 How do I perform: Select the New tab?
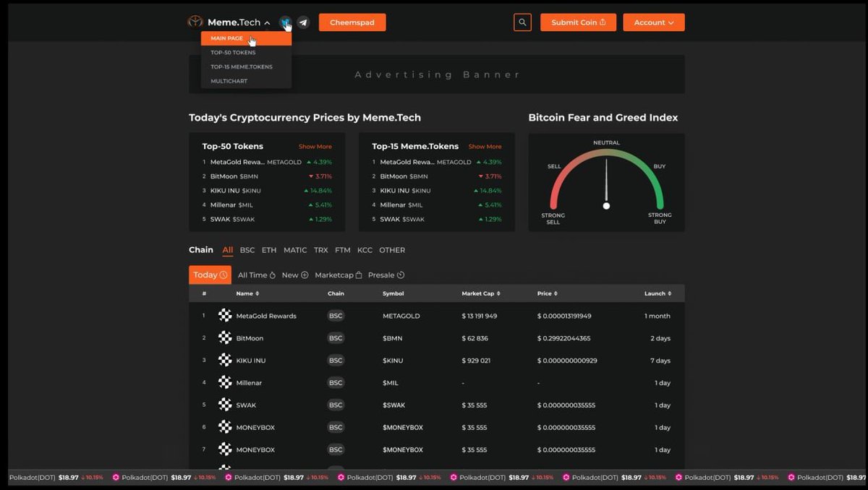pyautogui.click(x=295, y=275)
